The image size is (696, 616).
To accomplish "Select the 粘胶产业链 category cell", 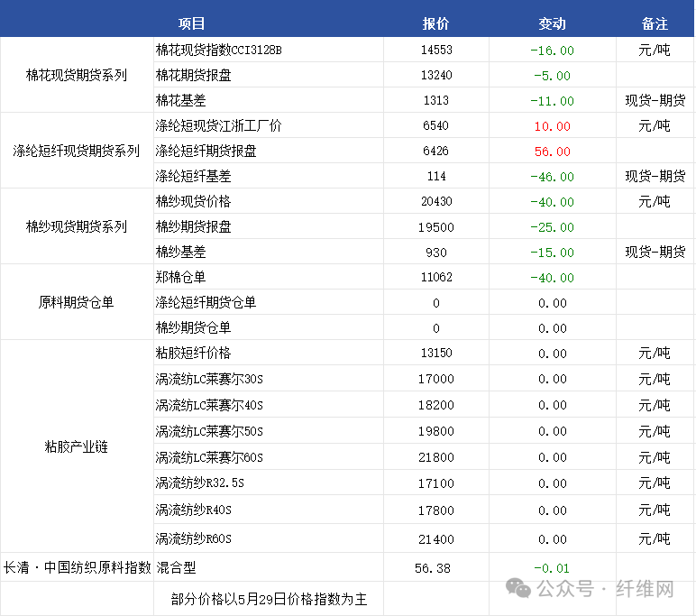I will 77,446.
